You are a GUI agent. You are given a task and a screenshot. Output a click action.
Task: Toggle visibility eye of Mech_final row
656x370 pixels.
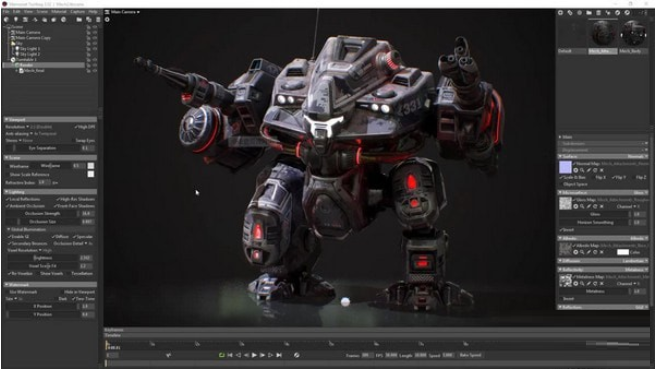pos(95,71)
